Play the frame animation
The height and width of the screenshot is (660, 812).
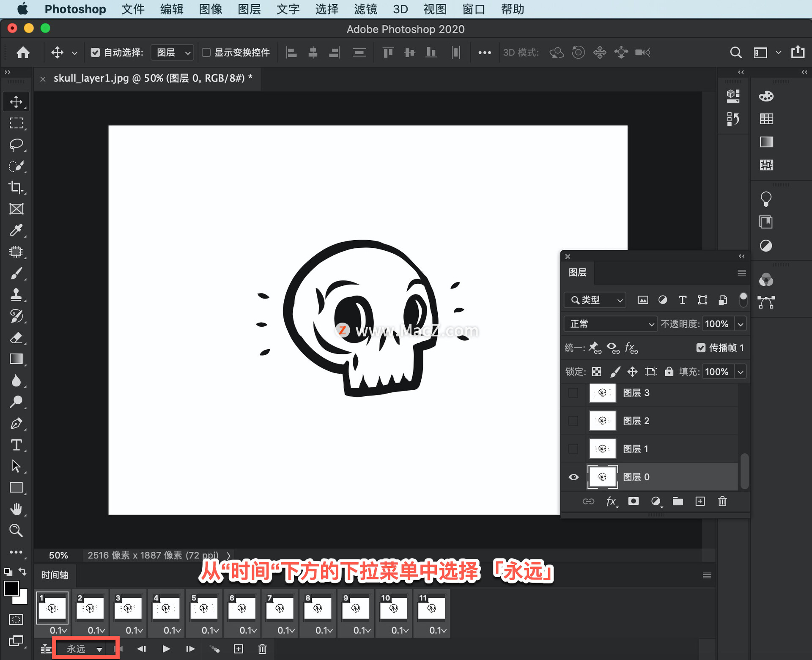[166, 649]
